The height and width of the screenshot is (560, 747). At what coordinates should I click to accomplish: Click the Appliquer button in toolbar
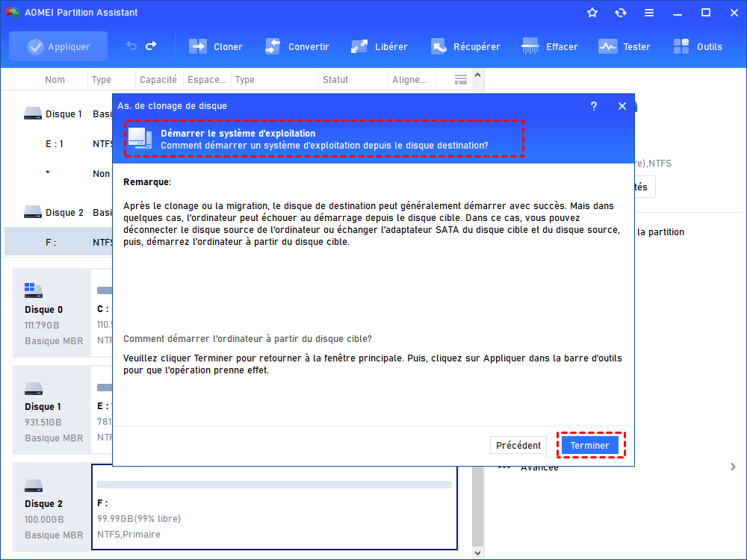click(x=58, y=46)
